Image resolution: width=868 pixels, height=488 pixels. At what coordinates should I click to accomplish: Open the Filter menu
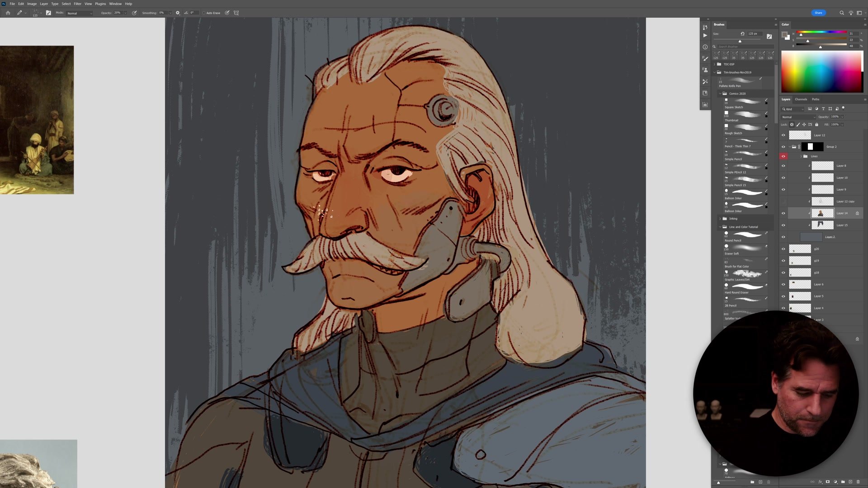(x=77, y=4)
